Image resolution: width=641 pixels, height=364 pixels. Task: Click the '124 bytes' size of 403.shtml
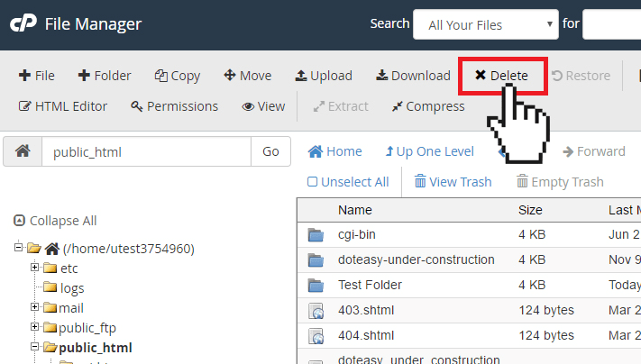tap(546, 310)
